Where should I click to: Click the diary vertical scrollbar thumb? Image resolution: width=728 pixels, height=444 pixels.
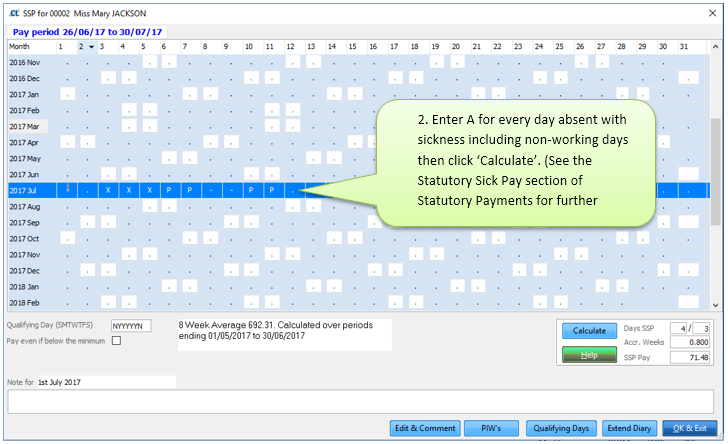click(715, 171)
